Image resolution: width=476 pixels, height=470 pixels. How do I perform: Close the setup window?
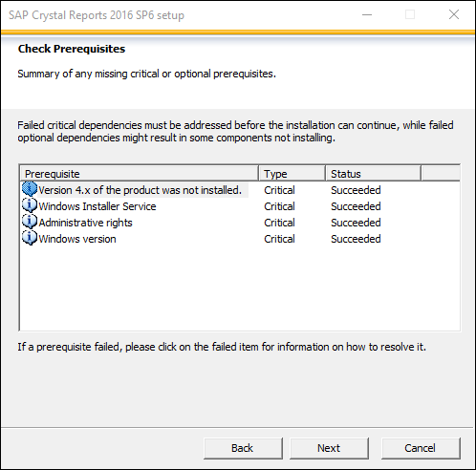454,14
